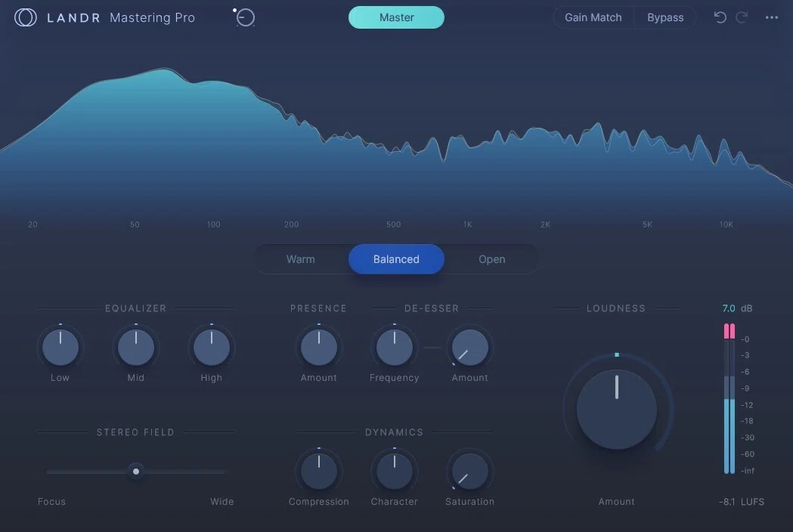The image size is (793, 532).
Task: Open the preset history clock icon
Action: pos(244,17)
